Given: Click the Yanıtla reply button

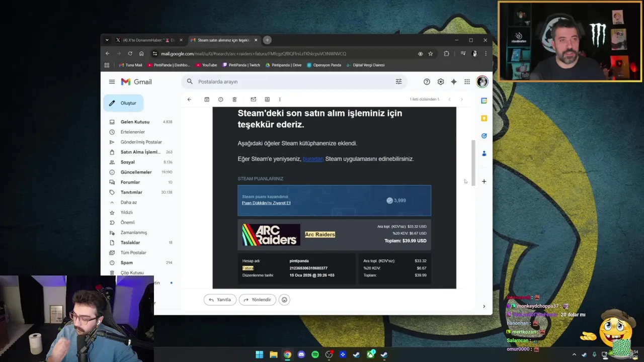Looking at the screenshot, I should pos(220,300).
